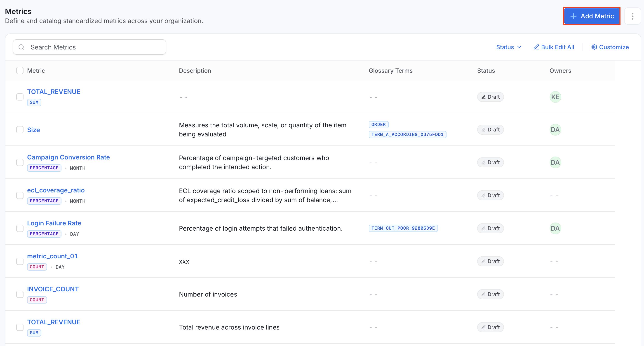Click the search magnifier icon
Screen dimensions: 644x346
pos(21,47)
